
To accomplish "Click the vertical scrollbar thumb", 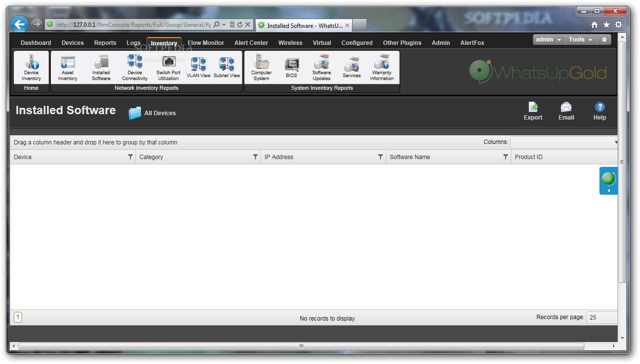I will pos(622,162).
